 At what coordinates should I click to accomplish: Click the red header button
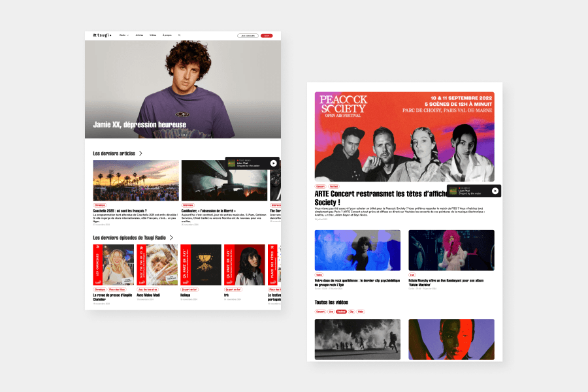pos(267,36)
